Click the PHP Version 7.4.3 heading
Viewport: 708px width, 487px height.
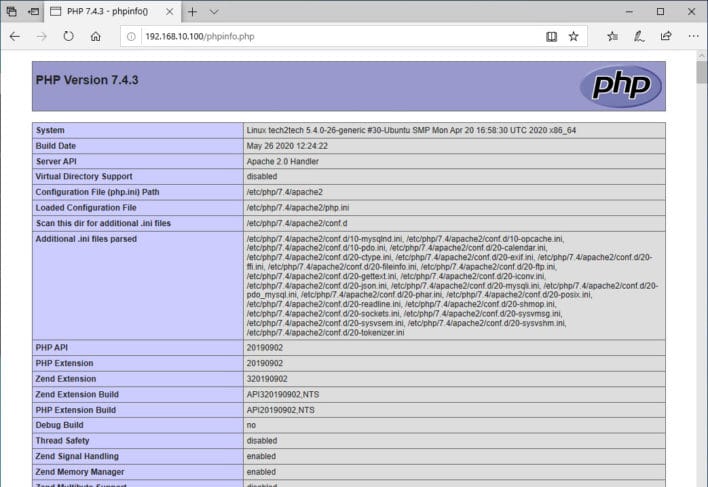pos(87,80)
